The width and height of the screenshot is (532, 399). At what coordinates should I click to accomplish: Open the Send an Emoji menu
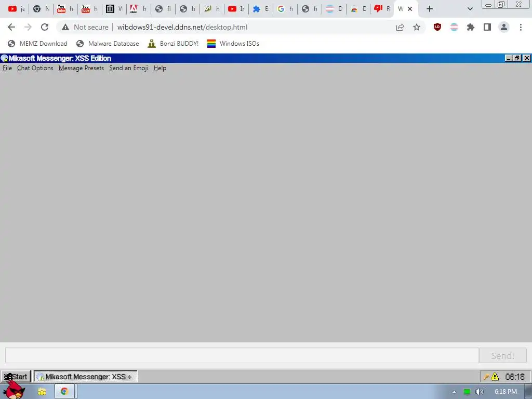pyautogui.click(x=129, y=68)
